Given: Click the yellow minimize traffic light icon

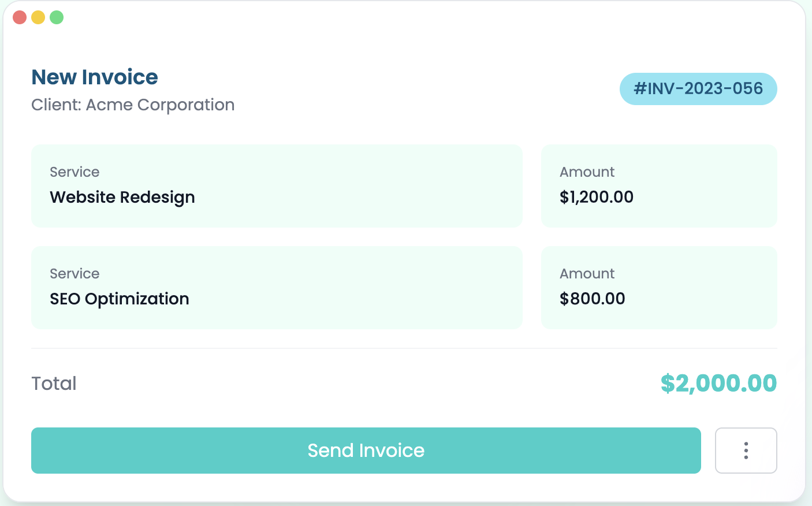Looking at the screenshot, I should pyautogui.click(x=38, y=17).
